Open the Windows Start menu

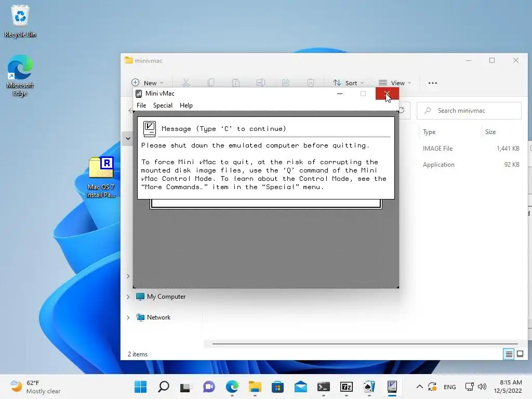tap(140, 387)
